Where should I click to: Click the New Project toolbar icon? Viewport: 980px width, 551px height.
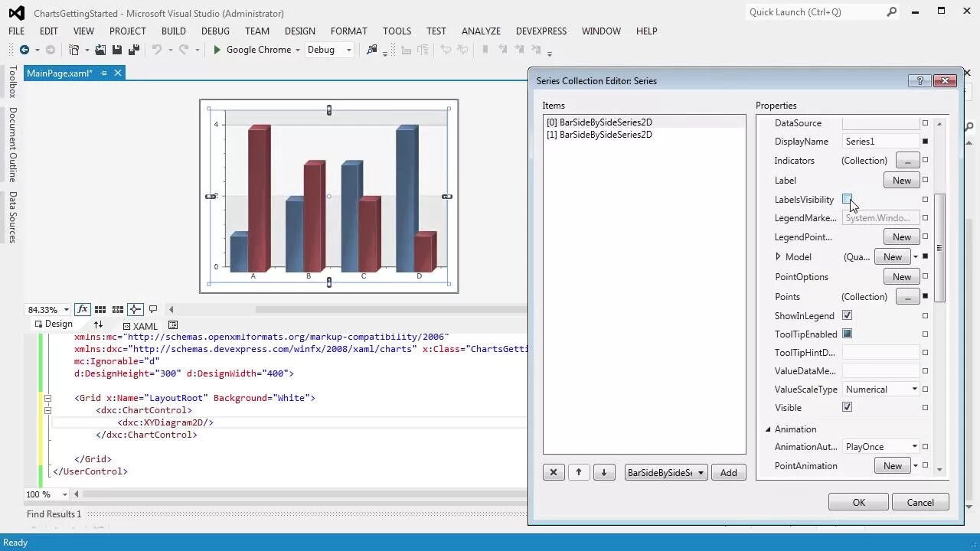click(74, 50)
